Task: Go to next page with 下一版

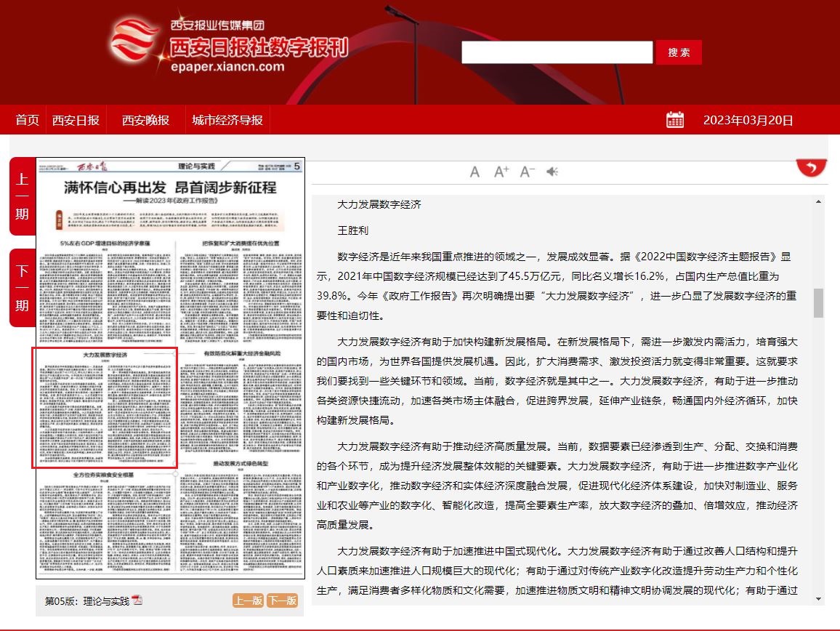Action: (x=282, y=600)
